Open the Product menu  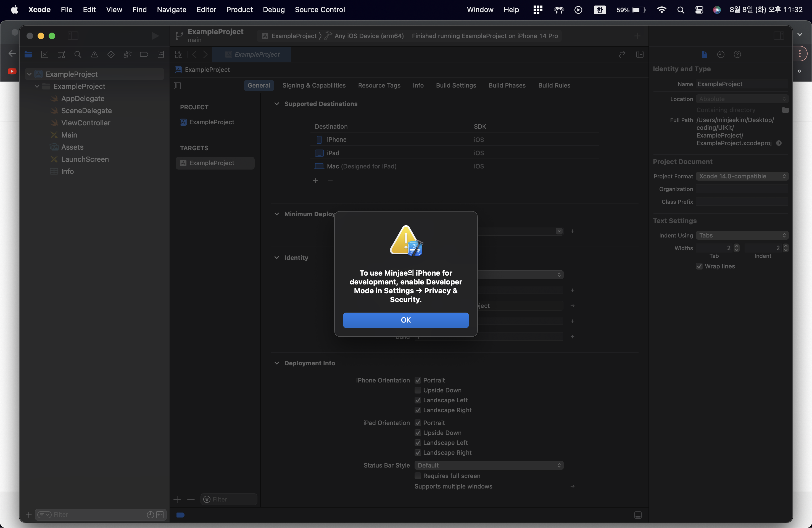point(239,10)
